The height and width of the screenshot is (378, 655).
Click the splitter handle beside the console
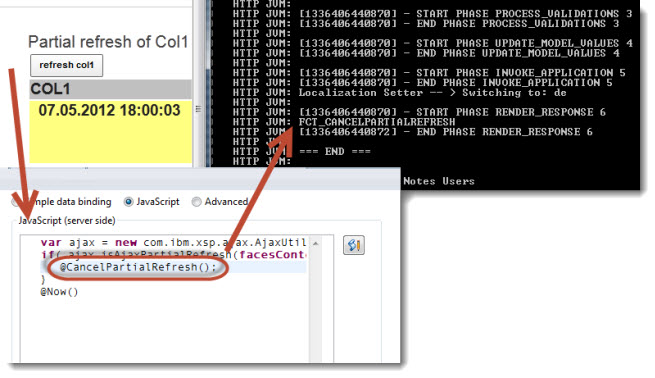pos(198,109)
